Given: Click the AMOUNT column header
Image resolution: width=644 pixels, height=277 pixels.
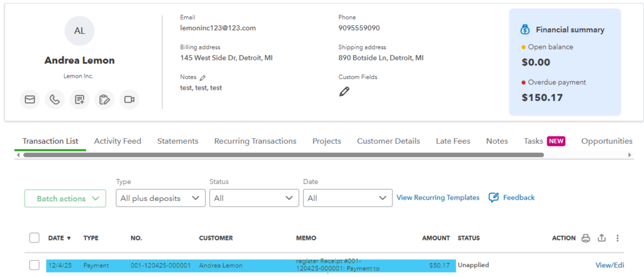Looking at the screenshot, I should pyautogui.click(x=436, y=238).
